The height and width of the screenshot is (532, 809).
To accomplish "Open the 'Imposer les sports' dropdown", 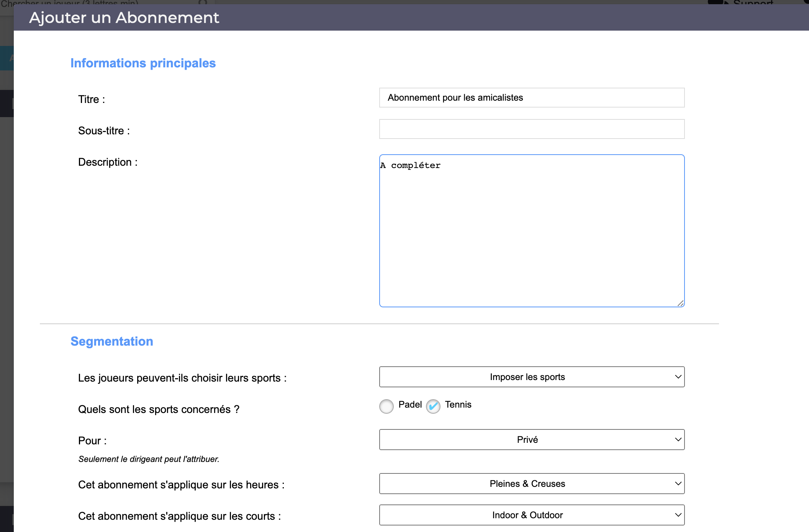I will tap(532, 377).
